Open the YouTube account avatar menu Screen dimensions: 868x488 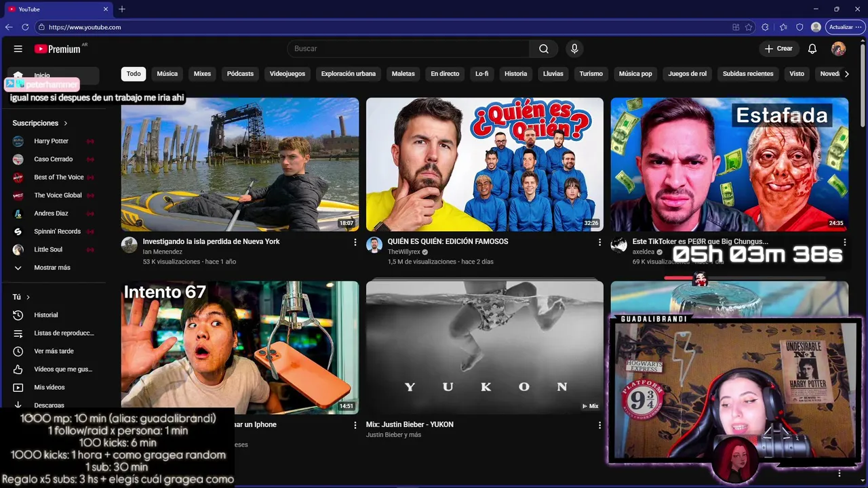tap(839, 49)
